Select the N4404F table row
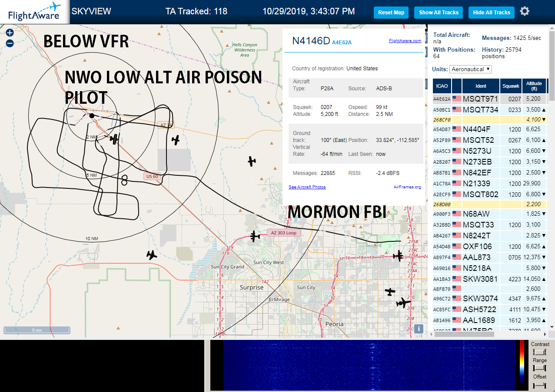The height and width of the screenshot is (392, 555). click(490, 129)
